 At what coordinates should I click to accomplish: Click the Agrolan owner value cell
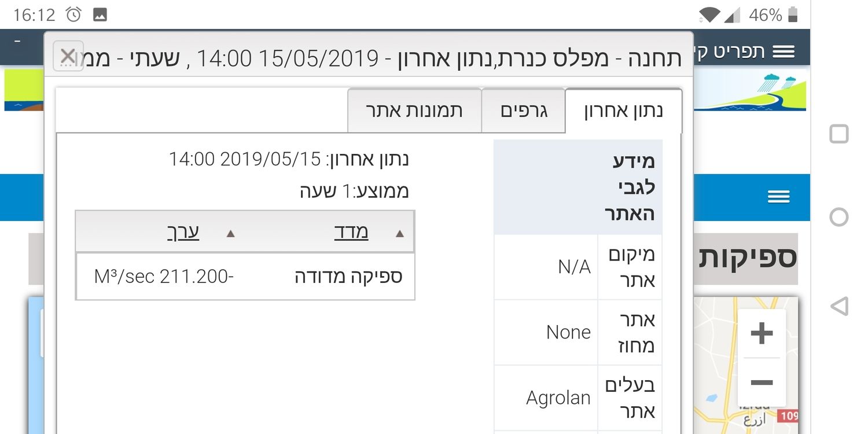558,398
